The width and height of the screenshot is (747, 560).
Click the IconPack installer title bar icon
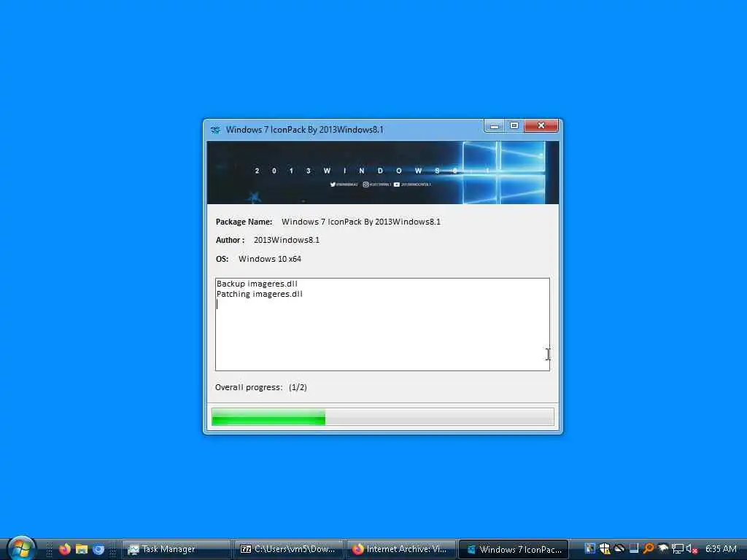[215, 130]
